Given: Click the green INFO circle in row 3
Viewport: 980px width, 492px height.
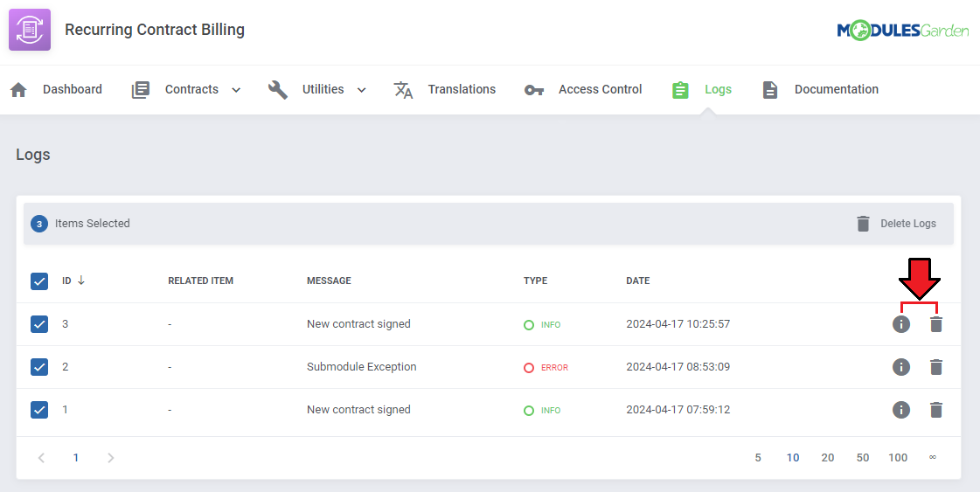Looking at the screenshot, I should [529, 324].
